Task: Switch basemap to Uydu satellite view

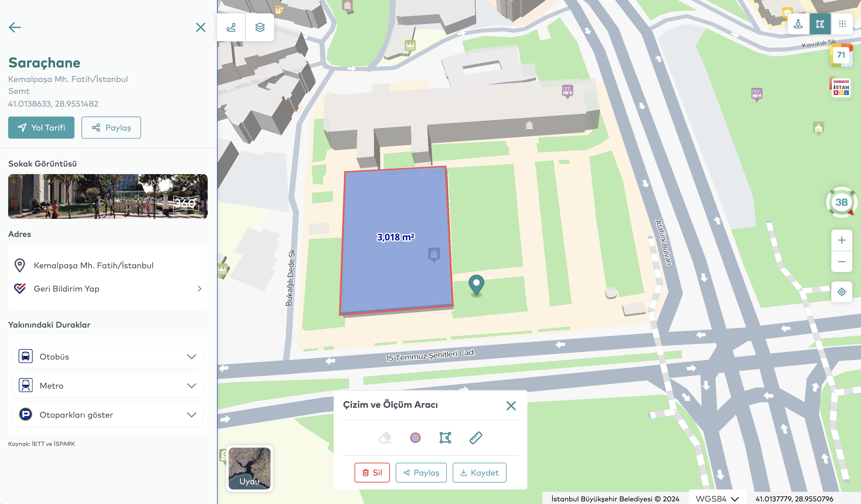Action: coord(249,468)
